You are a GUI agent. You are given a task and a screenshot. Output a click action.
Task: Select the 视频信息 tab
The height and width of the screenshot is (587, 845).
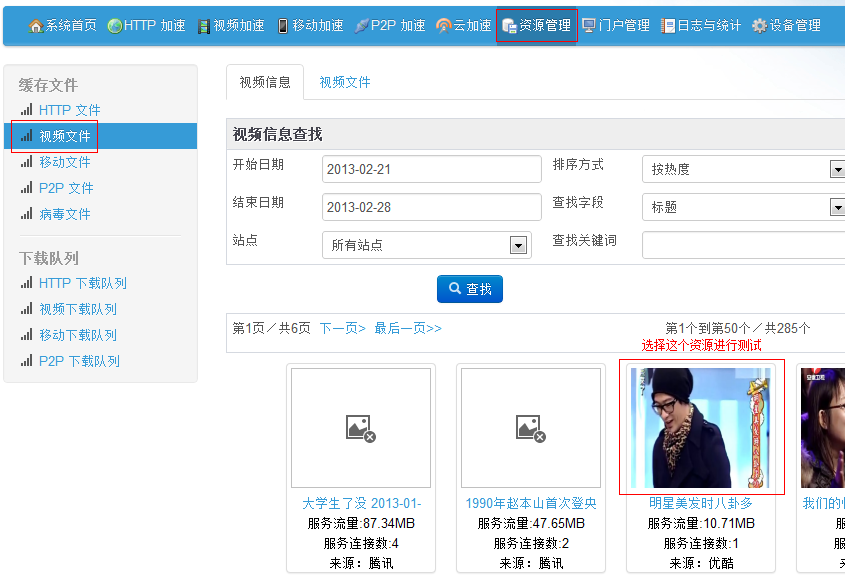click(265, 83)
